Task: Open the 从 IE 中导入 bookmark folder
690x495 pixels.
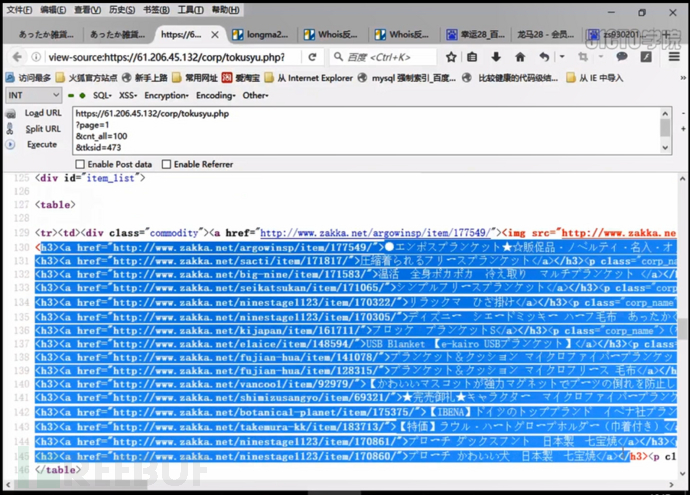Action: [x=595, y=78]
